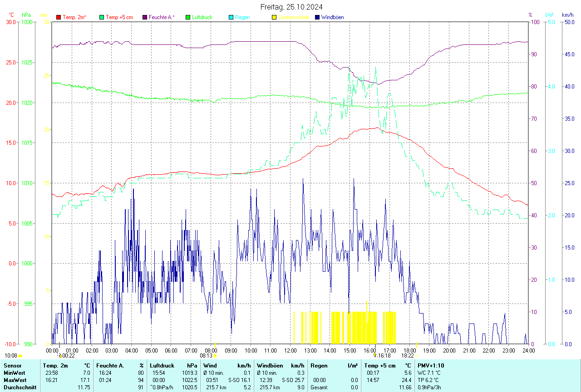Click the PMV+1:10 header in table
This screenshot has height=392, width=581.
pyautogui.click(x=431, y=366)
